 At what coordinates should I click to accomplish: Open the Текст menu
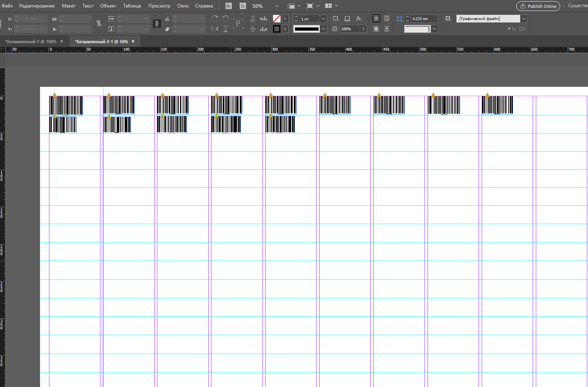pos(88,6)
